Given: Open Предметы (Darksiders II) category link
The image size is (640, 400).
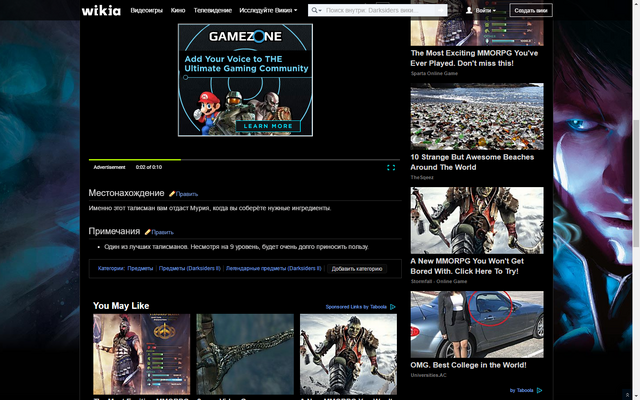Looking at the screenshot, I should tap(189, 269).
